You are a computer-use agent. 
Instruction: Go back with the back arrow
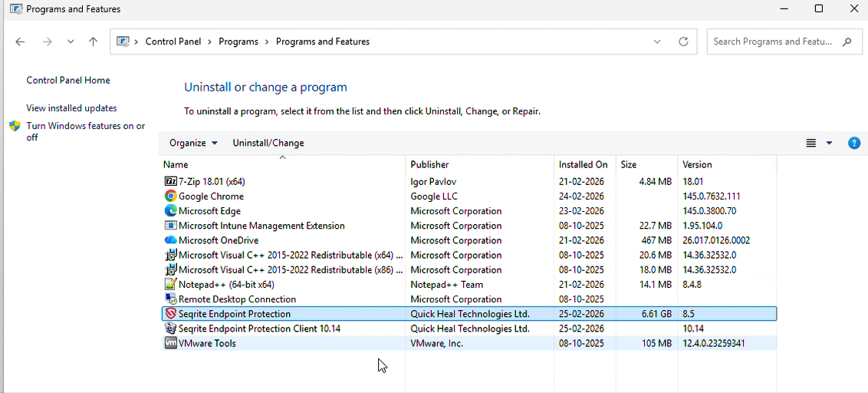click(21, 41)
